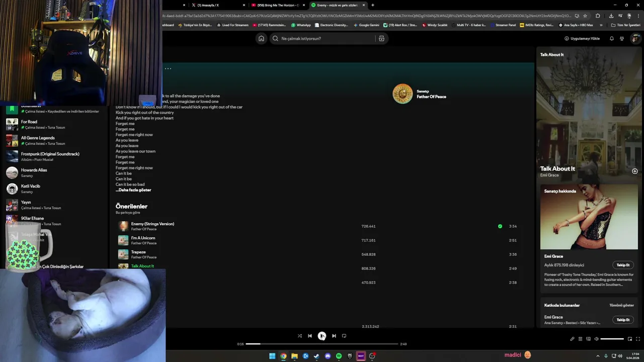This screenshot has height=362, width=644.
Task: Play Trapeze track row
Action: (319, 254)
